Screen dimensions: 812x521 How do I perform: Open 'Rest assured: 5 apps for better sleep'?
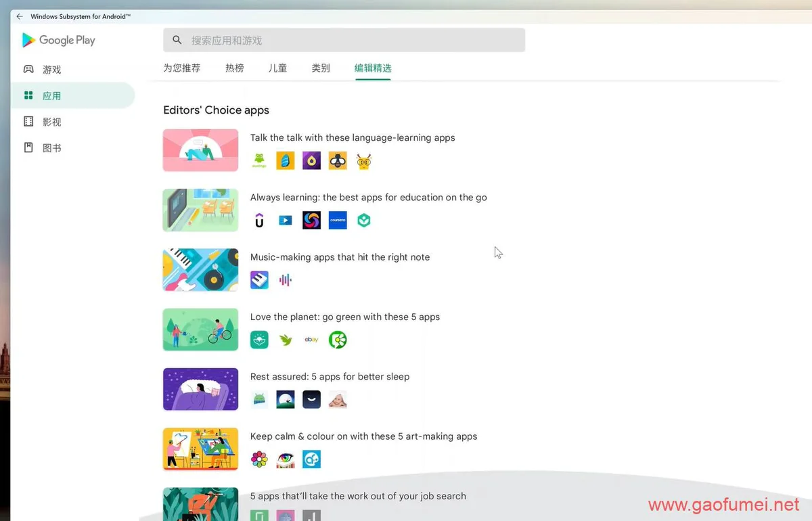coord(330,376)
